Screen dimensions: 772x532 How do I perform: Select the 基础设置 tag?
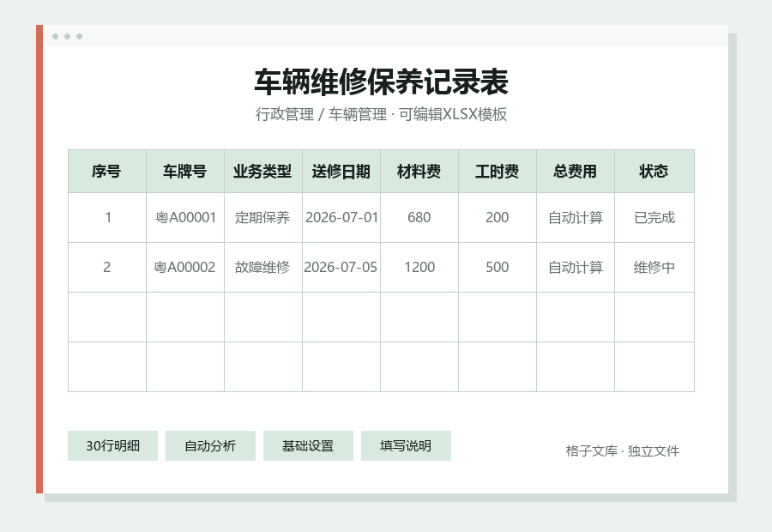click(308, 446)
